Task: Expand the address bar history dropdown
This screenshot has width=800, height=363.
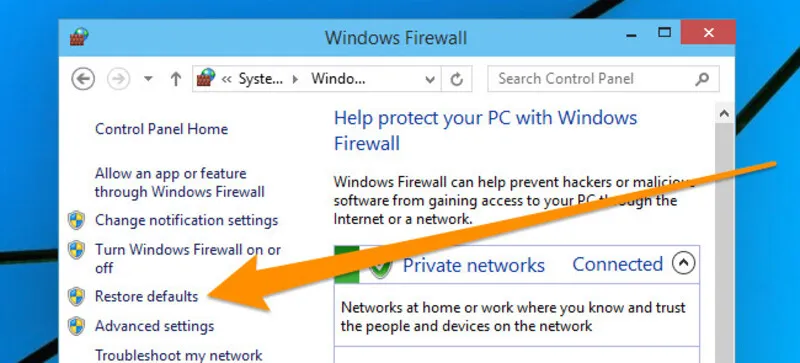Action: tap(430, 80)
